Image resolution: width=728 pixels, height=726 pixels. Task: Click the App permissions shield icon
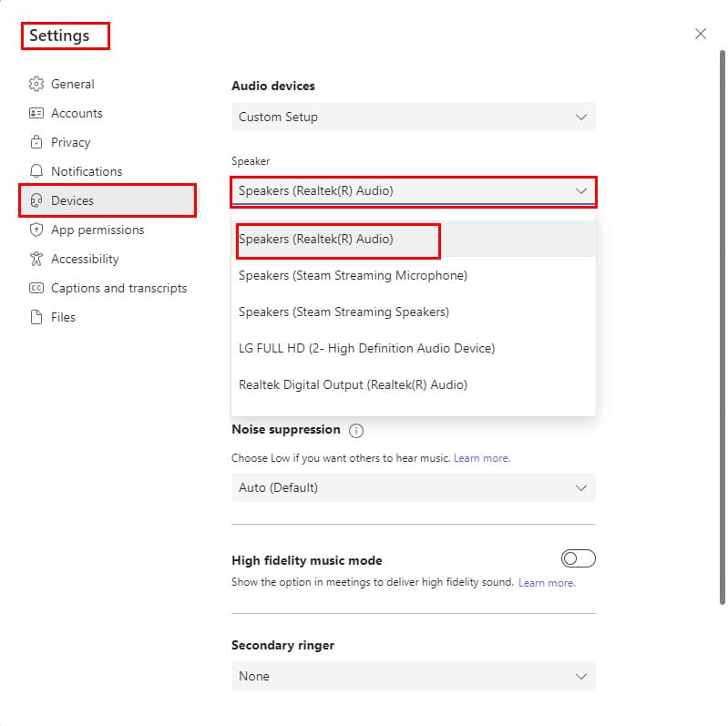[36, 230]
